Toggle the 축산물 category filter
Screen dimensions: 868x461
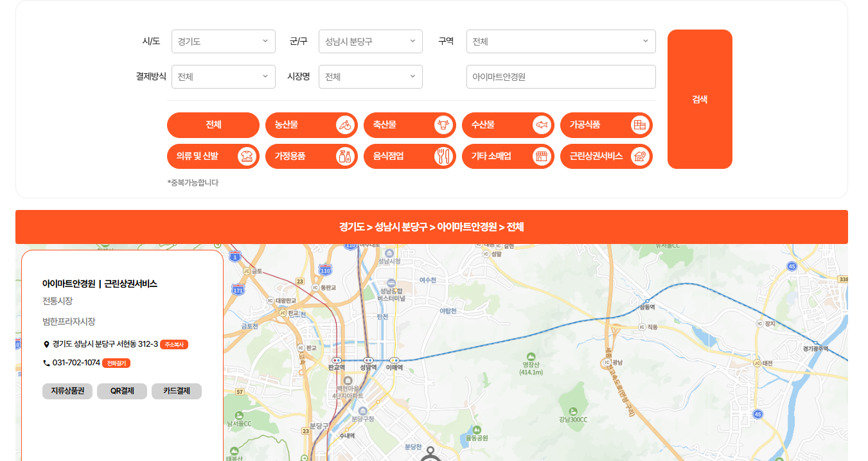[x=410, y=125]
